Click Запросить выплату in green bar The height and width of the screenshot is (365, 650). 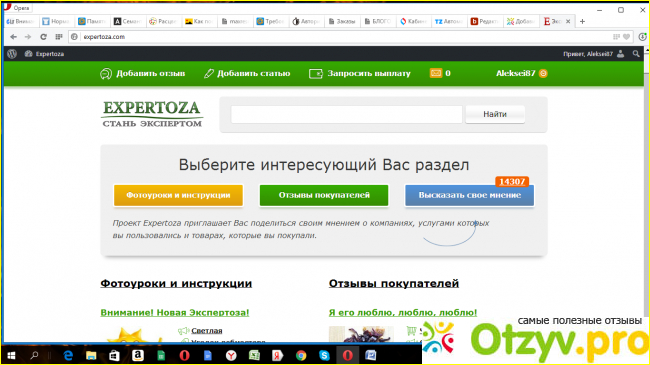(360, 73)
